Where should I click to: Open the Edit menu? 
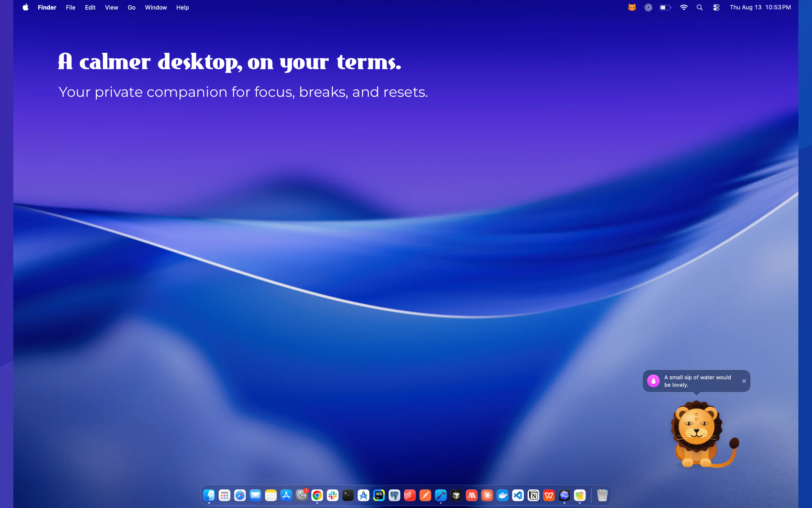(90, 7)
